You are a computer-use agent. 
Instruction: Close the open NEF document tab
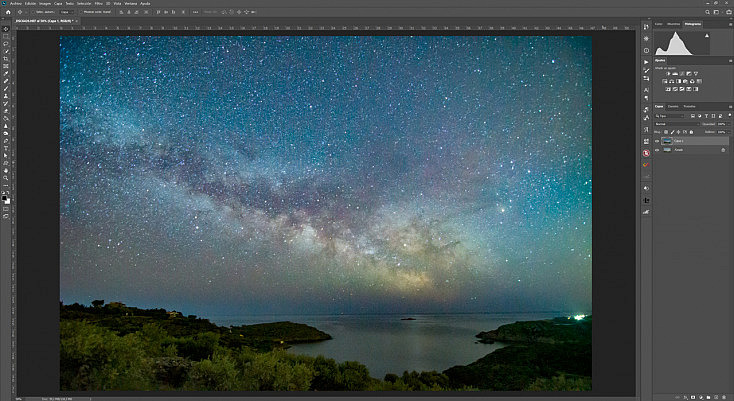[77, 21]
